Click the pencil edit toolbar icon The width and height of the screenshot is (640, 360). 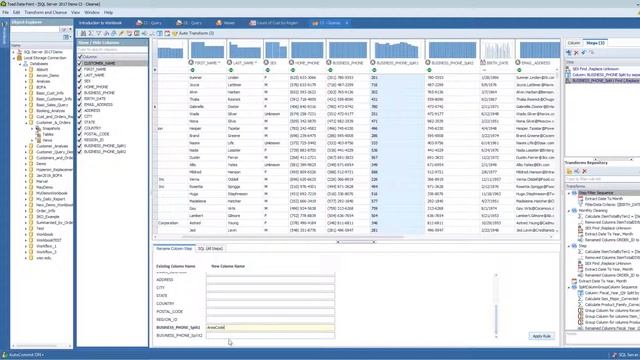click(x=121, y=33)
